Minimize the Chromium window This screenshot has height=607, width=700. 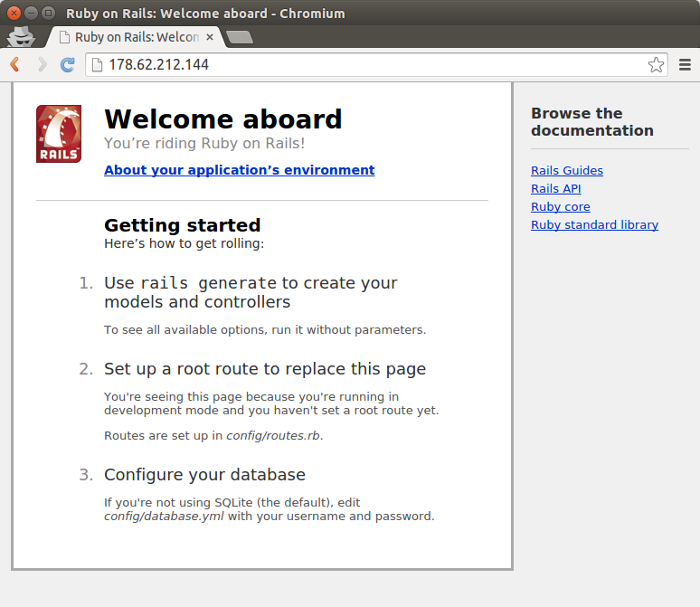point(31,14)
